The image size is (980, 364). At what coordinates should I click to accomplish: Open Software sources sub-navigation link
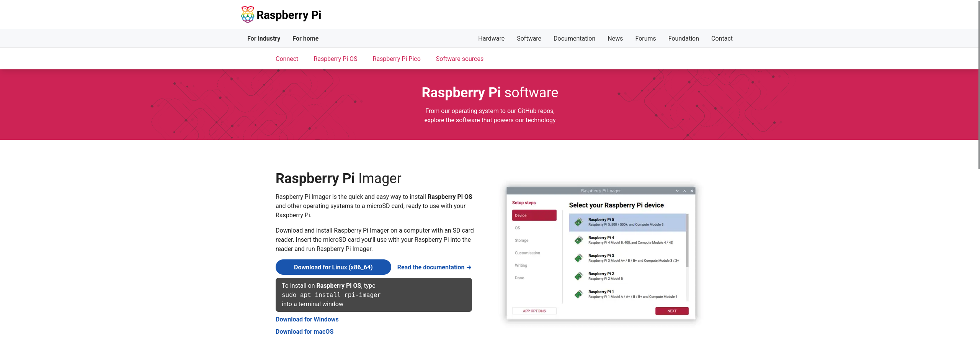click(459, 59)
